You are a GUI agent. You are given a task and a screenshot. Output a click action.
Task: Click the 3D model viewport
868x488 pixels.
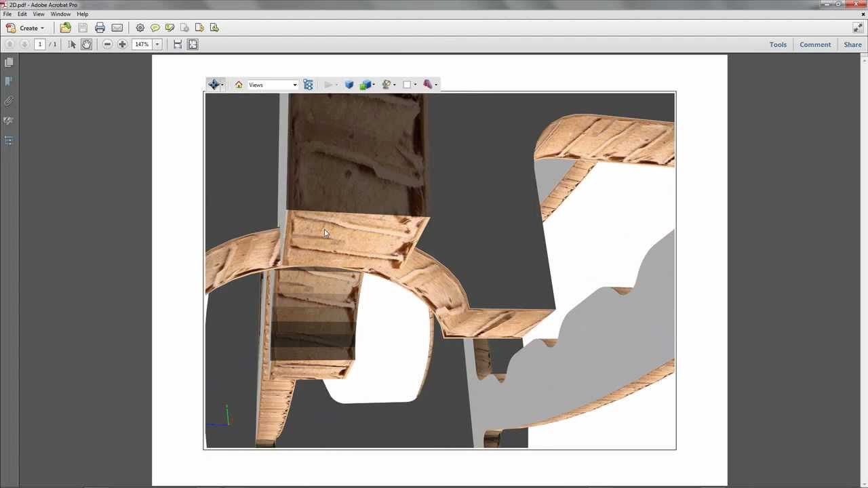pyautogui.click(x=439, y=270)
